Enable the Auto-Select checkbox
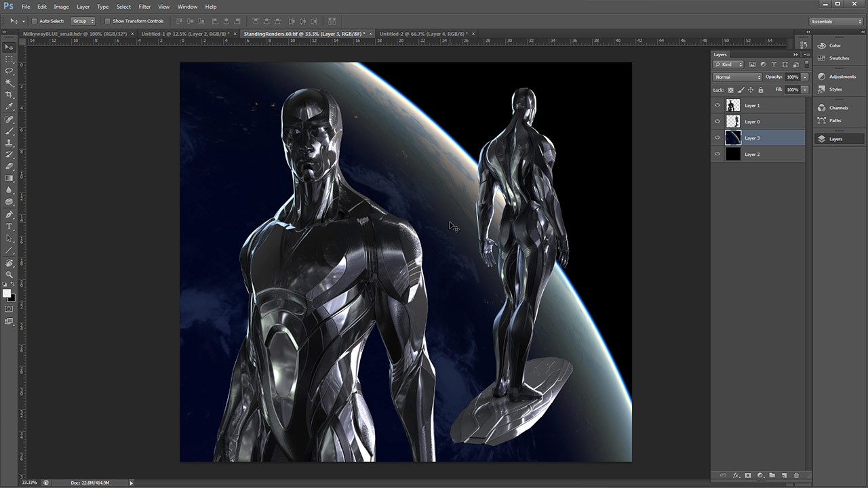 [x=35, y=21]
